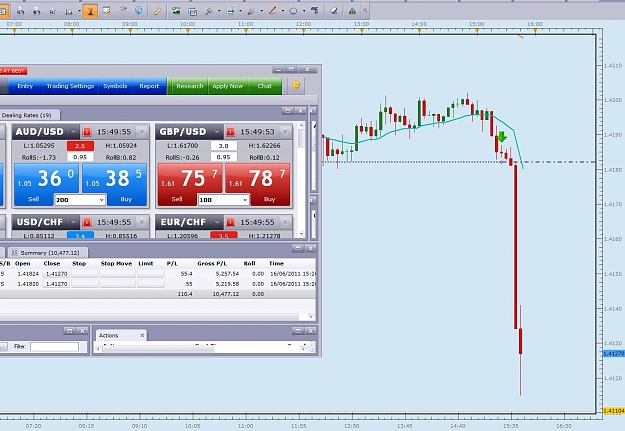Click the green landscape picture icon
The image size is (625, 431).
tap(176, 11)
